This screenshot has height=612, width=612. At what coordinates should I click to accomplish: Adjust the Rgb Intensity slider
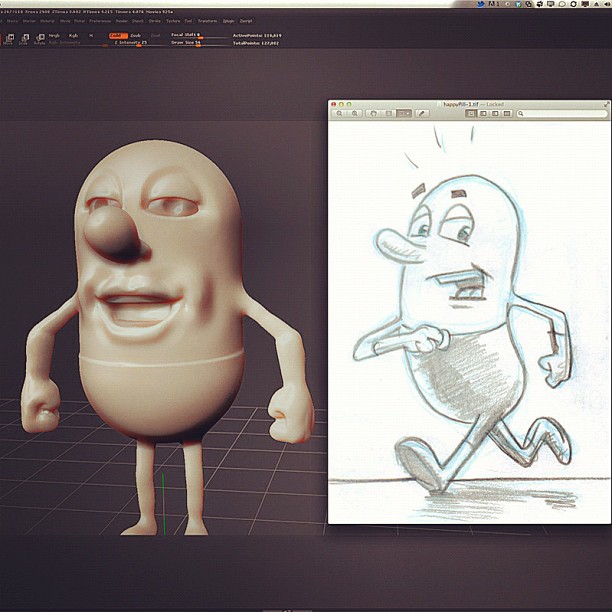[x=78, y=43]
